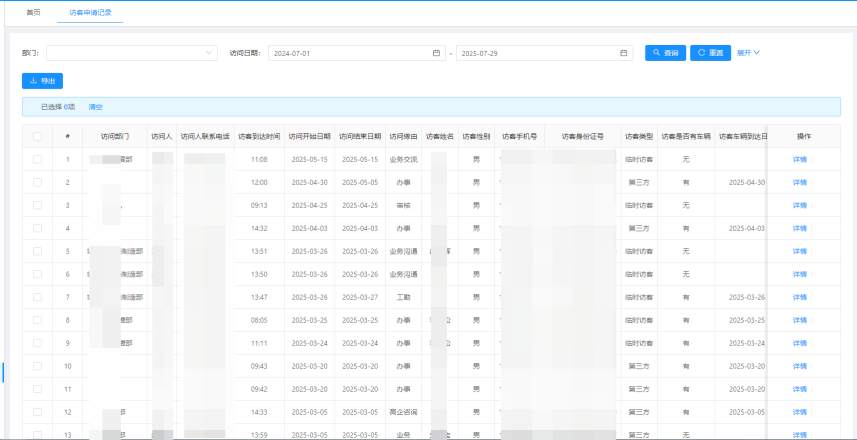Check the checkbox for row 6
The image size is (857, 440).
coord(37,274)
